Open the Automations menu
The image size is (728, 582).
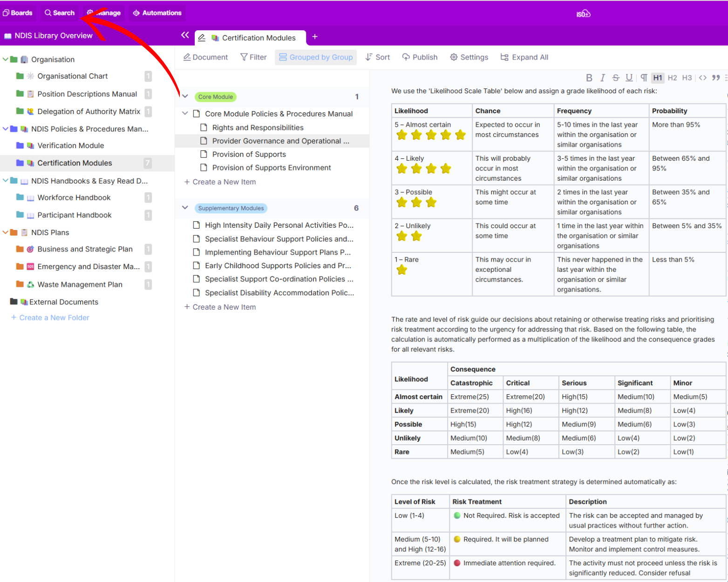[x=157, y=13]
